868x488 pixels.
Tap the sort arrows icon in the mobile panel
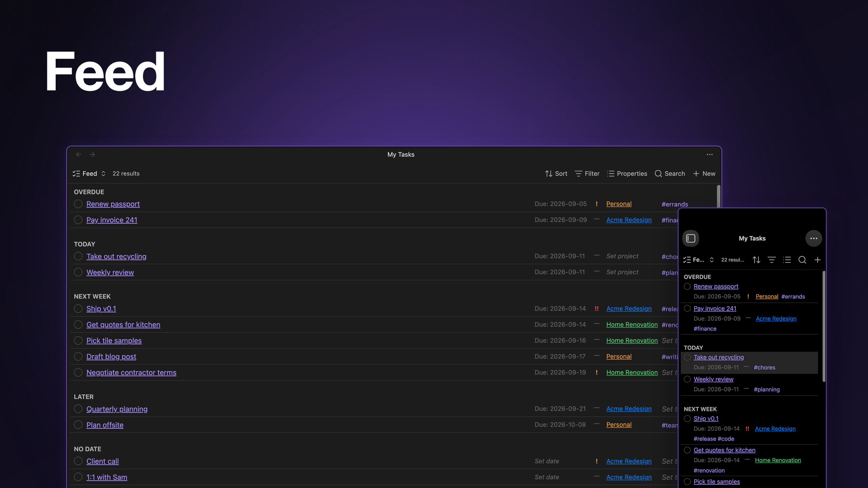[x=756, y=260]
